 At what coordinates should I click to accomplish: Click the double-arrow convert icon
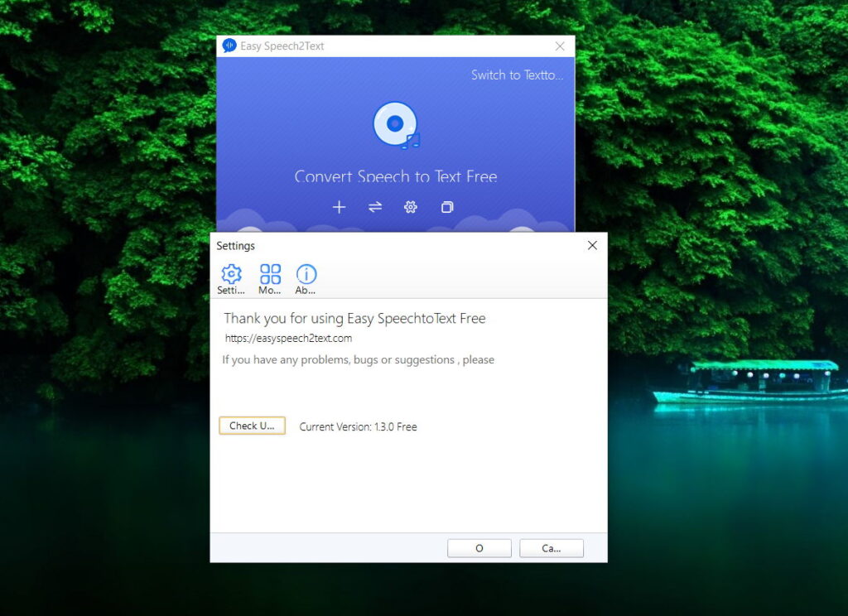click(375, 207)
